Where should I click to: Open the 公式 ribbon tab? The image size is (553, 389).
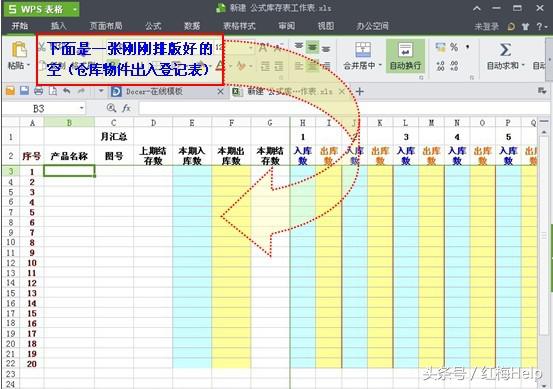click(x=153, y=26)
